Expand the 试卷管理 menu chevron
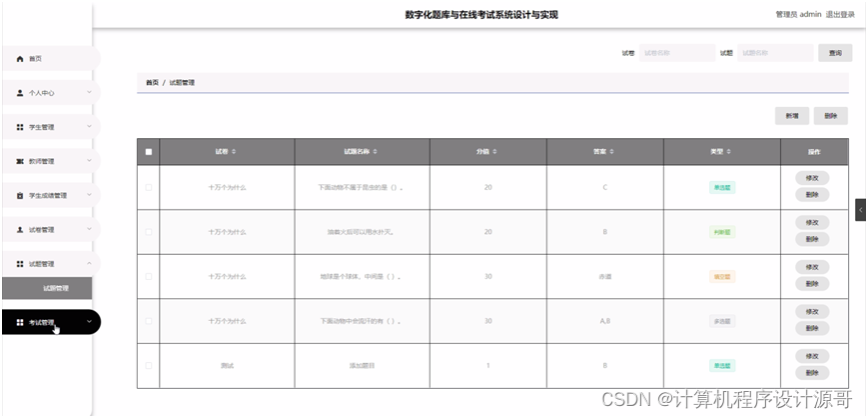Screen dimensions: 868x418 pos(89,230)
